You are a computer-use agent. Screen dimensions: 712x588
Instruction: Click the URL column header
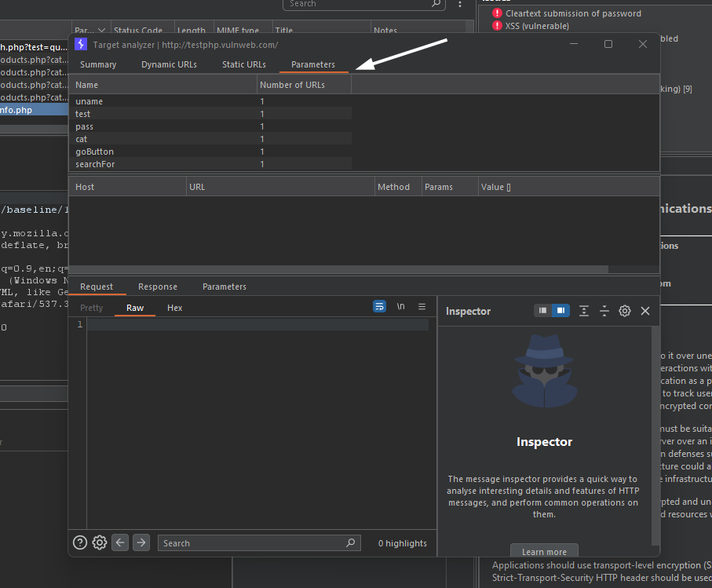pos(280,187)
